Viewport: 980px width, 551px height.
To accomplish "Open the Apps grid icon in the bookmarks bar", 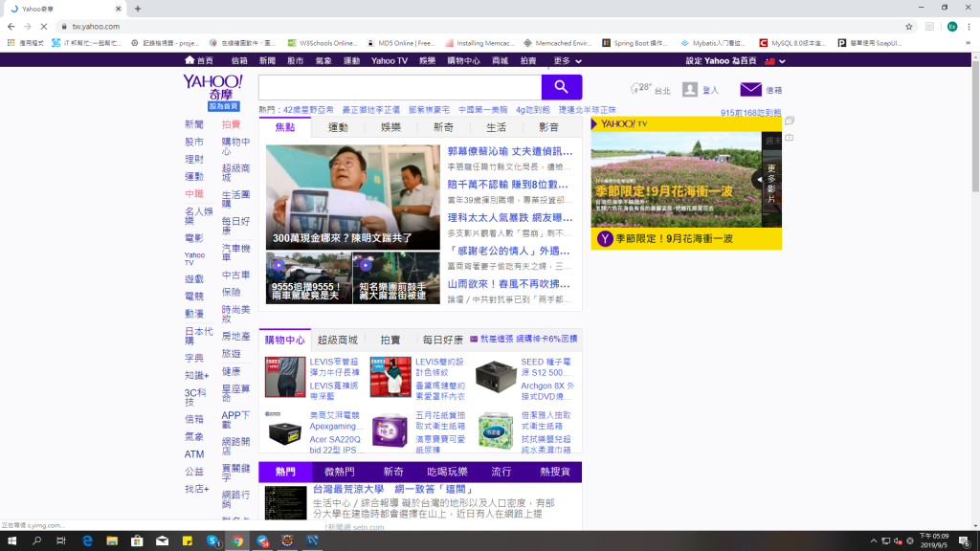I will (11, 43).
